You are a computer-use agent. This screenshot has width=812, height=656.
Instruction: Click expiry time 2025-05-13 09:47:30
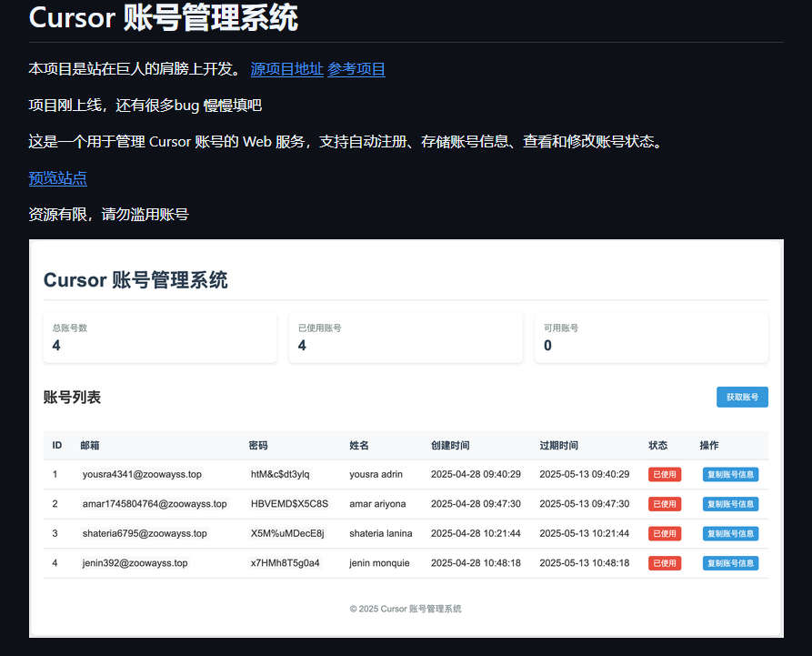tap(585, 504)
